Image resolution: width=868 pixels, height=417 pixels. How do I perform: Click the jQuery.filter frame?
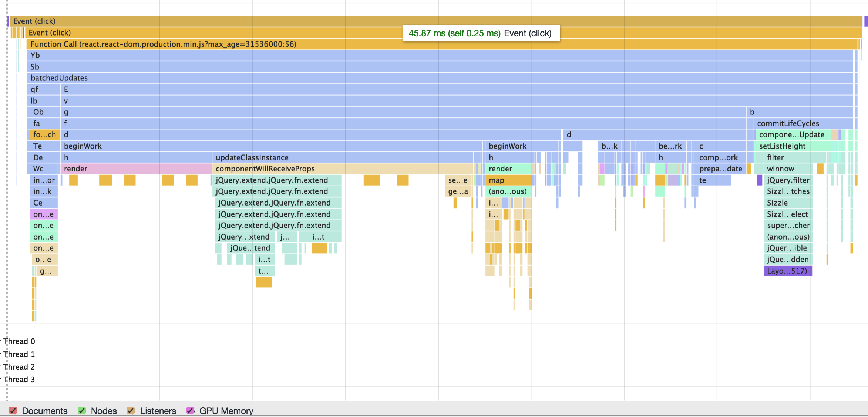788,180
